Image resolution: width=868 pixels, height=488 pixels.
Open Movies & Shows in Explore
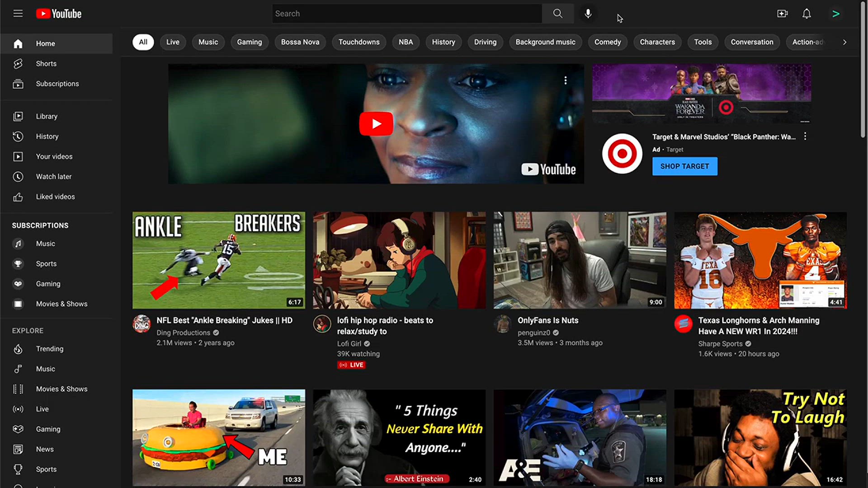coord(57,389)
